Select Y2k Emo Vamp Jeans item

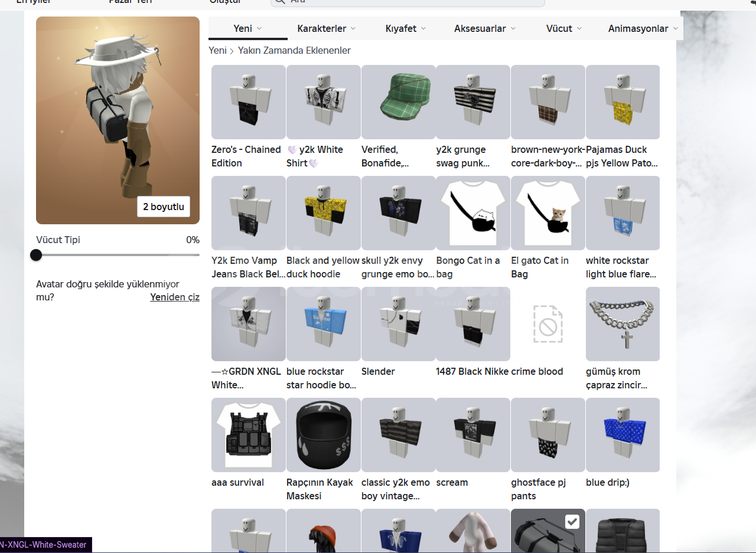[249, 213]
